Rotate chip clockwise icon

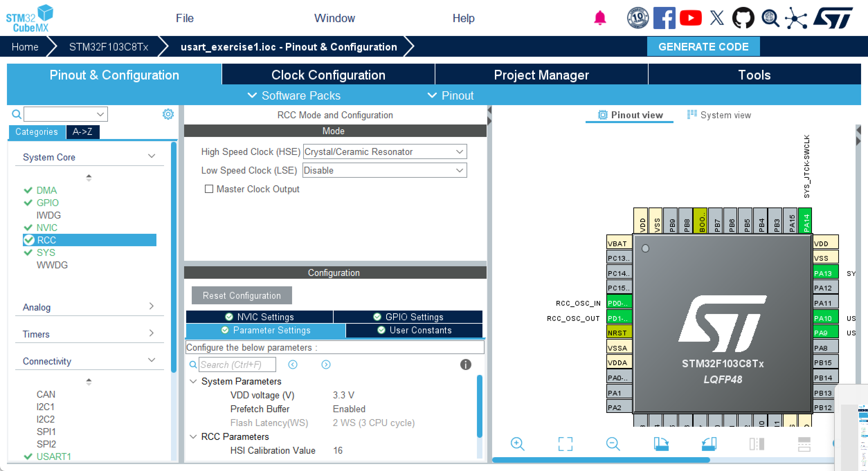[661, 444]
